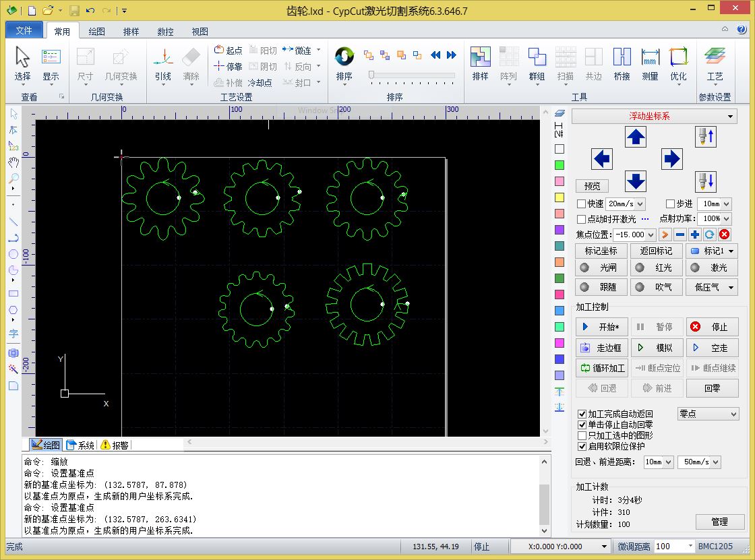Click the 排样 nesting tool
755x560 pixels.
pyautogui.click(x=480, y=63)
